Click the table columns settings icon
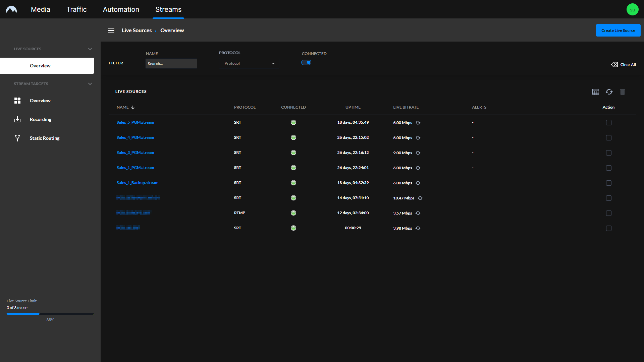 (x=595, y=92)
